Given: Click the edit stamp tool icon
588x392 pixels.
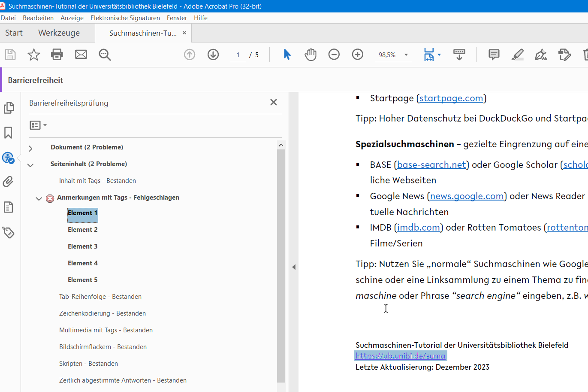Looking at the screenshot, I should [564, 55].
